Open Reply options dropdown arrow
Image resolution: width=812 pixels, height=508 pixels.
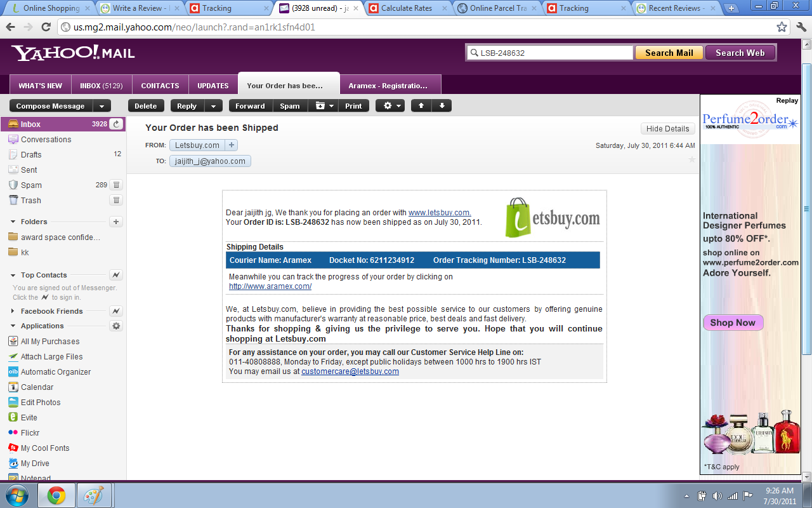click(214, 106)
